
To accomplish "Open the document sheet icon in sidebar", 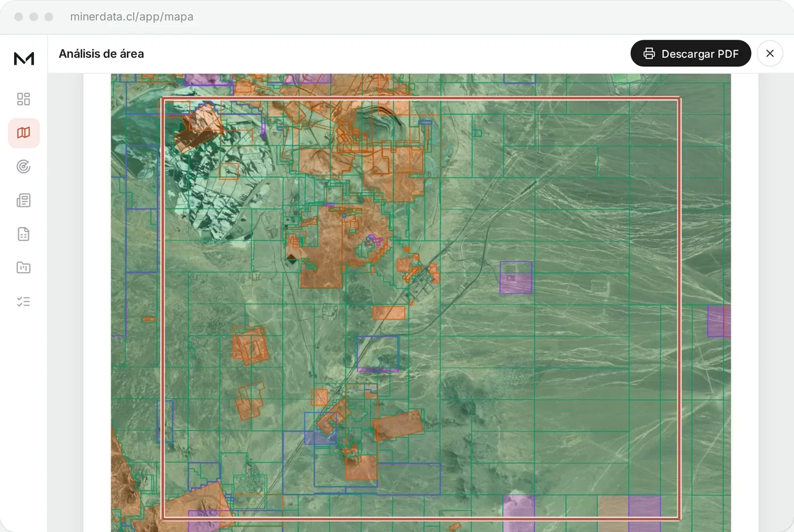I will click(x=24, y=234).
